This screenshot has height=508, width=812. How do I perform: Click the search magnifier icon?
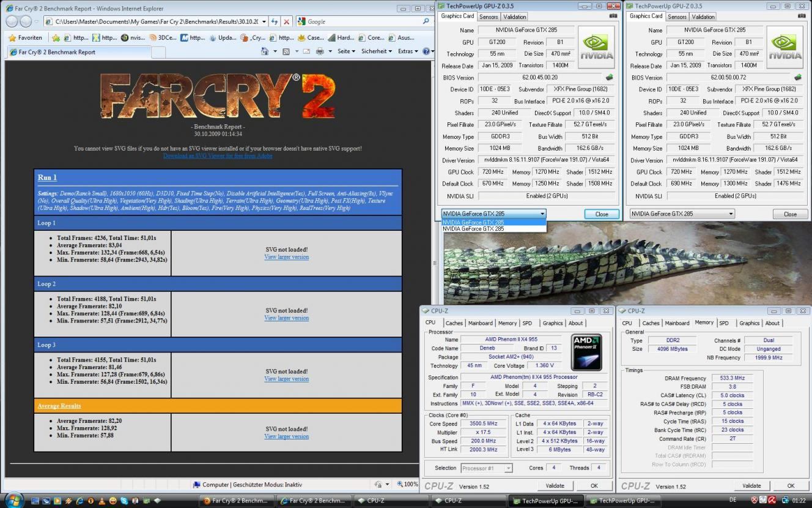pyautogui.click(x=426, y=21)
